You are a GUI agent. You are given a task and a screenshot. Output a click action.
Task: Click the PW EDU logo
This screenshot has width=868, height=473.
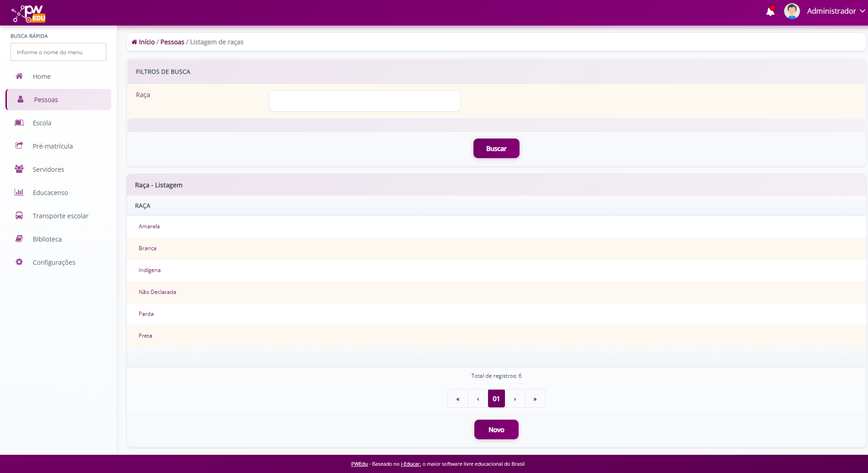29,13
